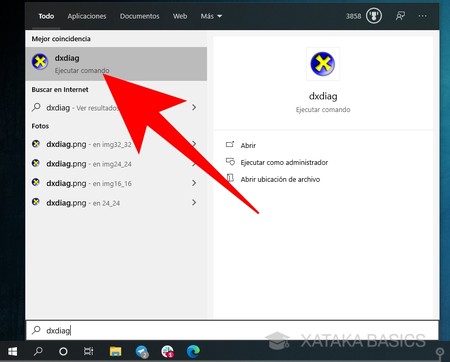The height and width of the screenshot is (362, 450).
Task: Open the dxdiag best match result
Action: pos(116,64)
